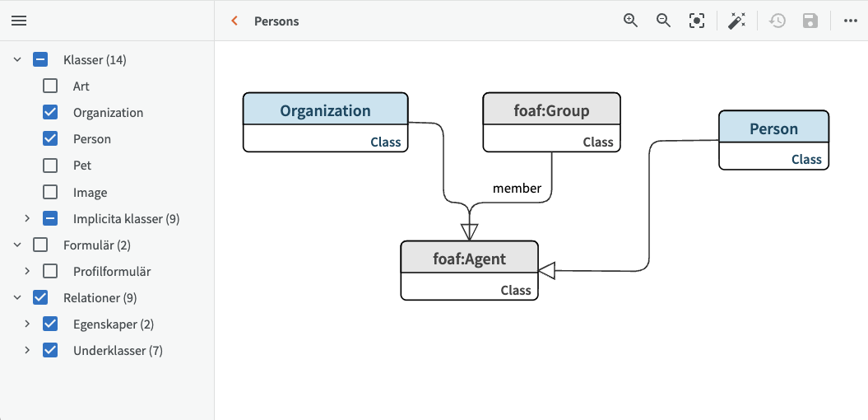Uncheck the Organization class
The width and height of the screenshot is (868, 420).
(x=50, y=112)
